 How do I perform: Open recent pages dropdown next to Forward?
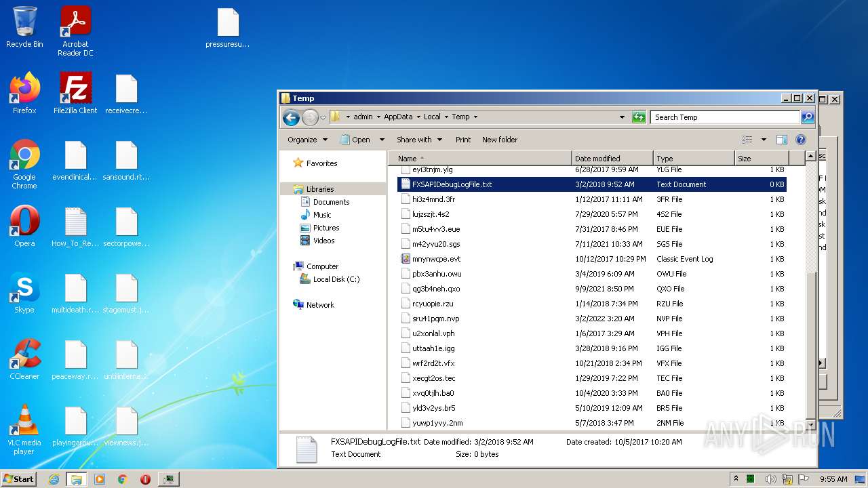click(323, 117)
